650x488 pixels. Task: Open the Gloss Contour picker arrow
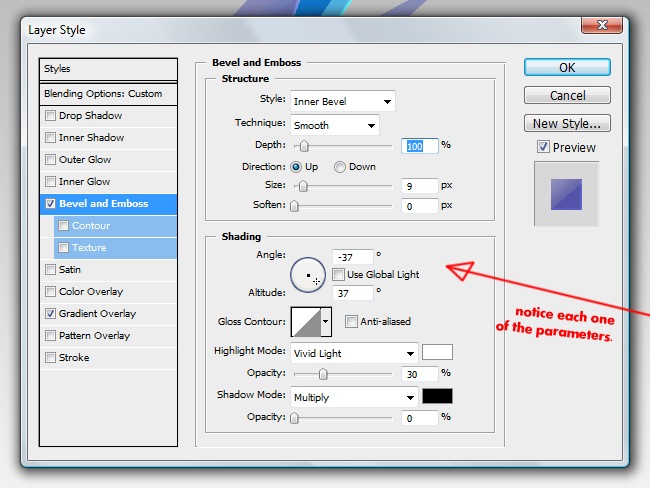(x=325, y=322)
